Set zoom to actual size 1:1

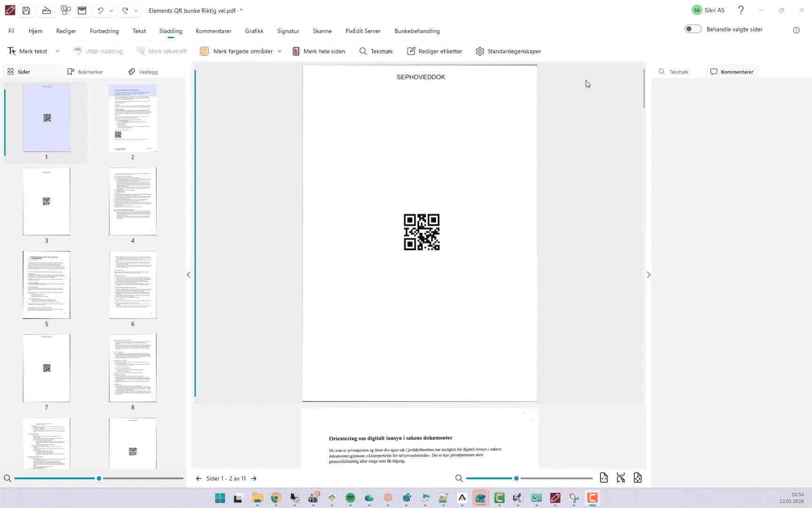click(x=604, y=478)
